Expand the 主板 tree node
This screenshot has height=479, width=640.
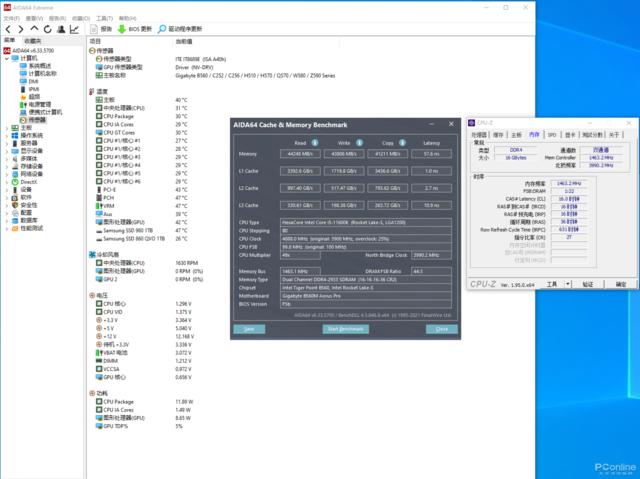[x=7, y=128]
